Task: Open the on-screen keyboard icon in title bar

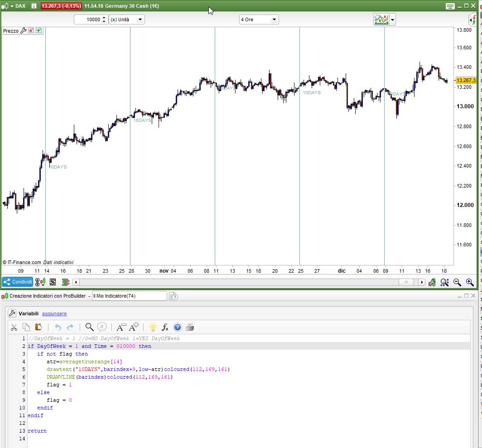Action: tap(450, 6)
